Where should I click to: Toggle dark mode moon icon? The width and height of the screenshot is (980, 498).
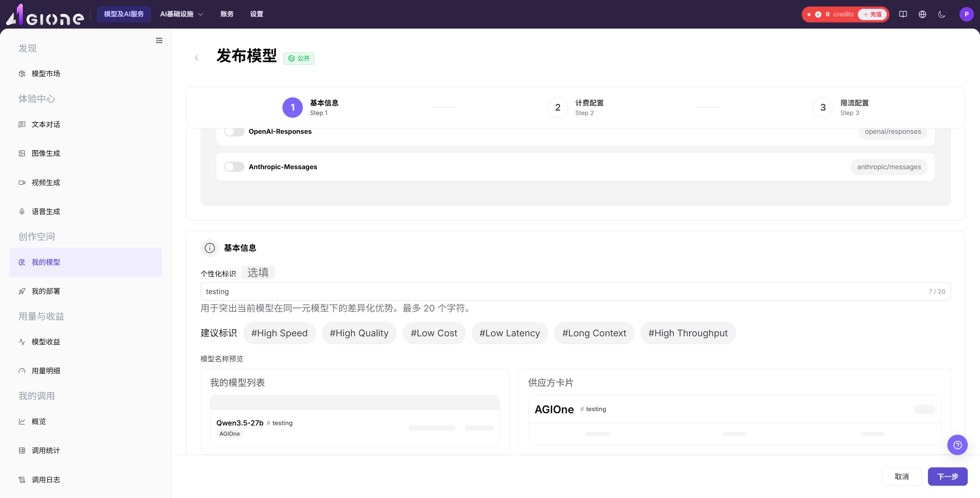942,14
